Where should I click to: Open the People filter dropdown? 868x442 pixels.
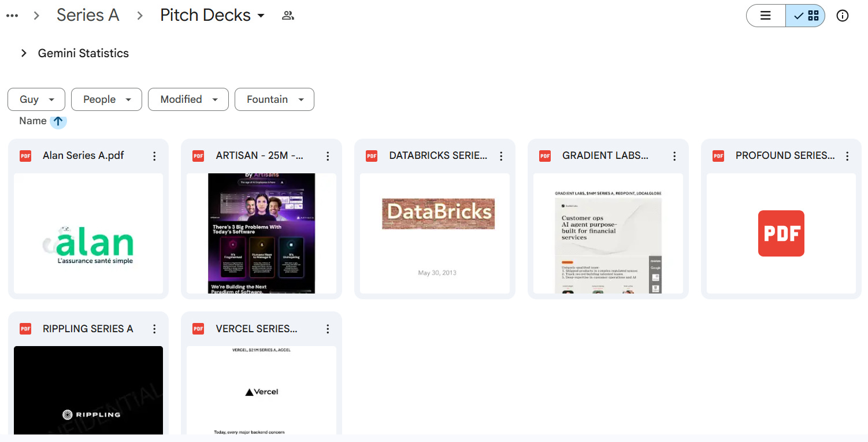click(x=106, y=99)
